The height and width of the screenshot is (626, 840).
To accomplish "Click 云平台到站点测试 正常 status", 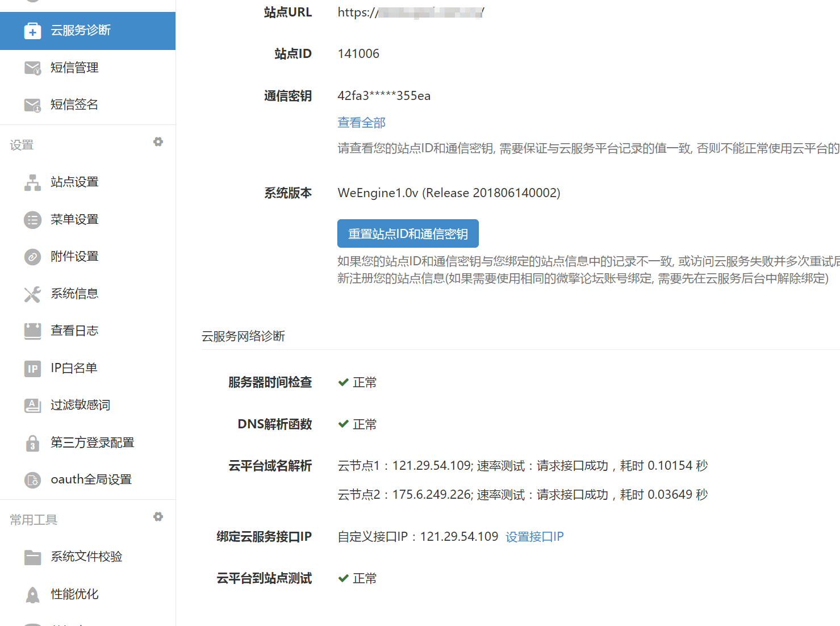I will 357,578.
